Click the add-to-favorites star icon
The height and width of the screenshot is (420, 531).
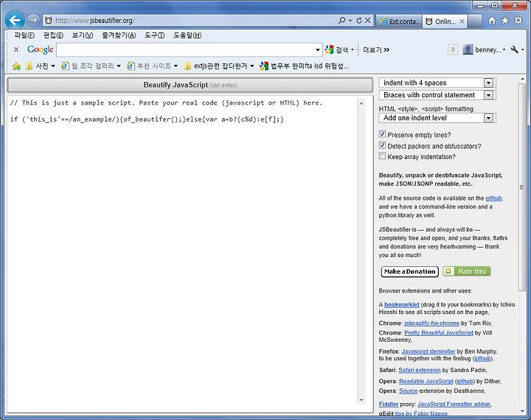click(16, 66)
